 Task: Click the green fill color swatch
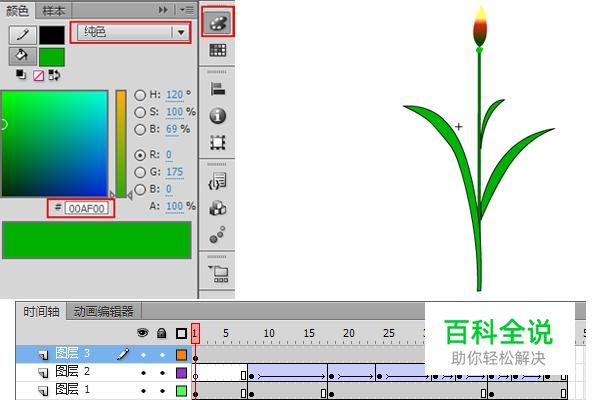click(52, 57)
